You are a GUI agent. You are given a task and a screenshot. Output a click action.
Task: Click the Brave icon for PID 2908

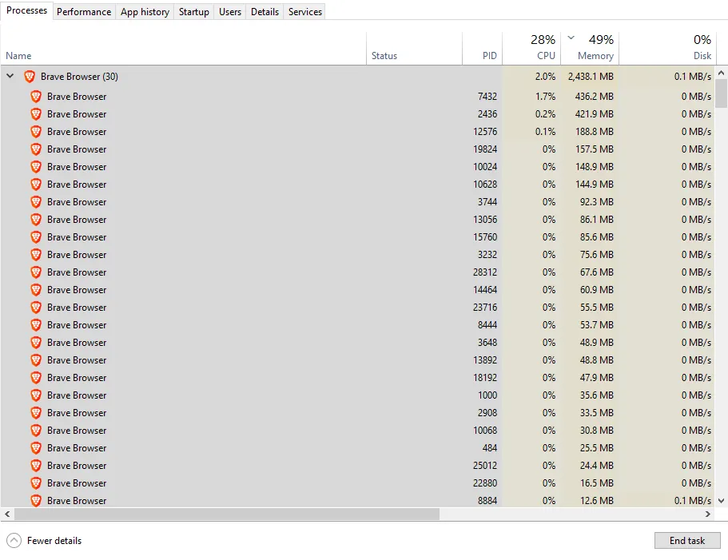tap(36, 413)
